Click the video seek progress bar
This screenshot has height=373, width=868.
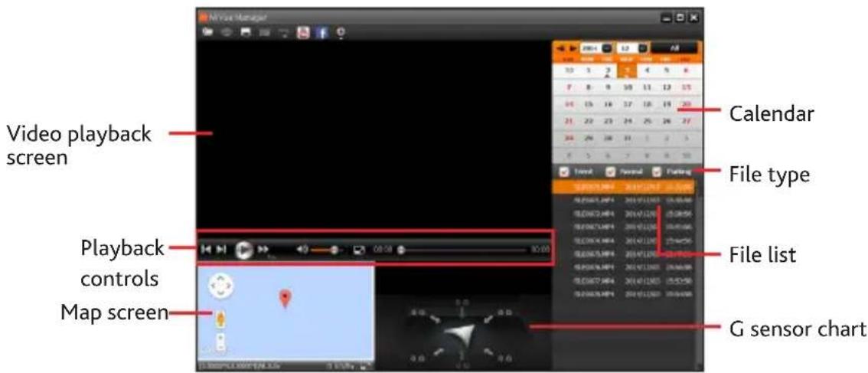tap(463, 250)
